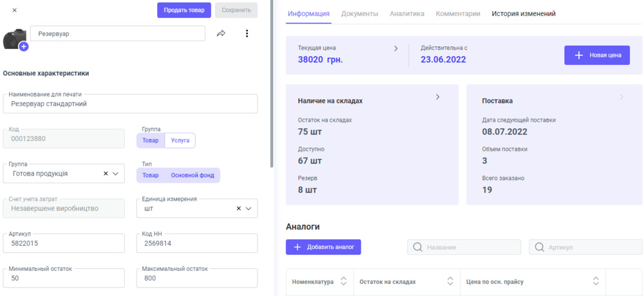The height and width of the screenshot is (296, 644).
Task: Click the share arrow icon
Action: pos(221,33)
